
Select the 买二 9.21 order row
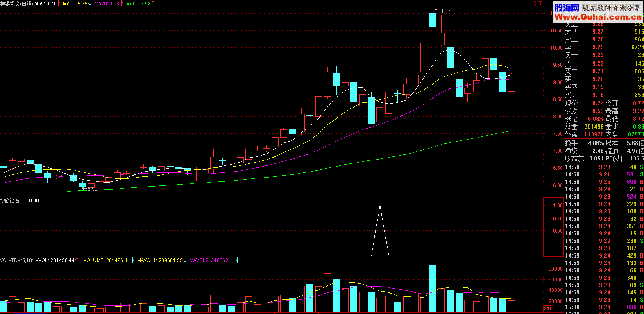(604, 71)
